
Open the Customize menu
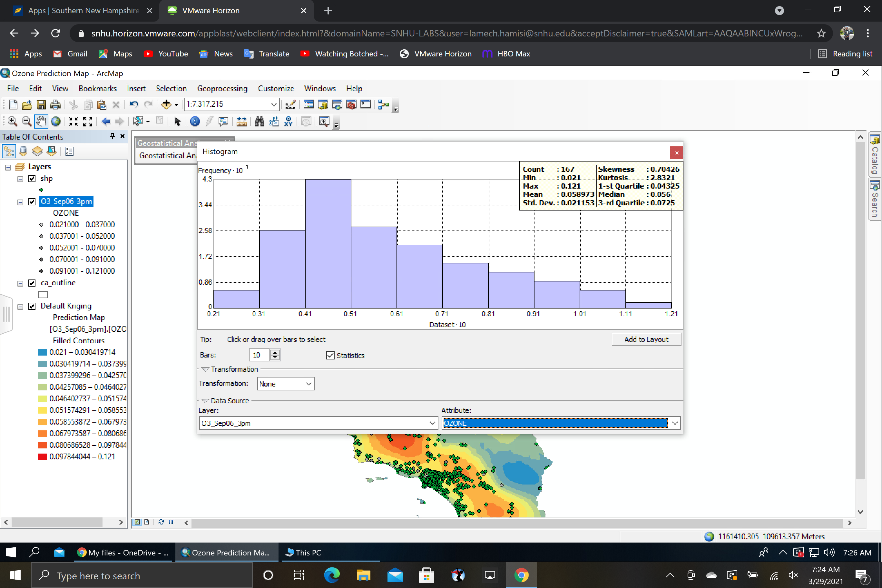[x=276, y=89]
